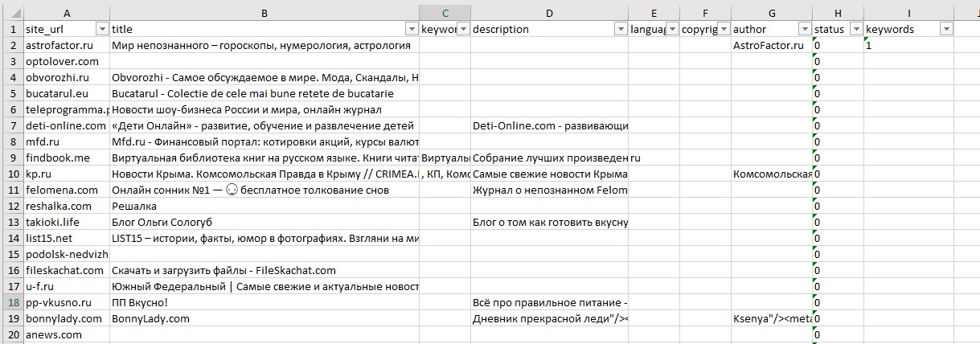Image resolution: width=980 pixels, height=344 pixels.
Task: Click title cell 'ПП Вкусно!'
Action: pos(264,302)
